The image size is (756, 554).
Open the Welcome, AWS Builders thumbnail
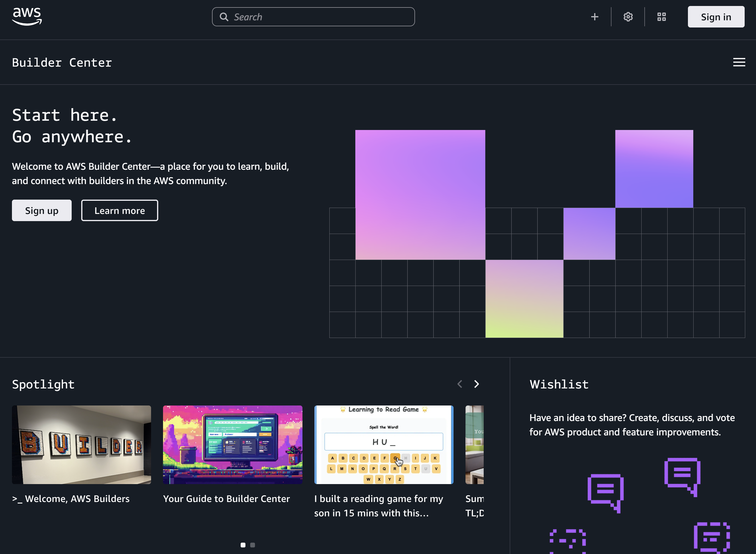82,445
